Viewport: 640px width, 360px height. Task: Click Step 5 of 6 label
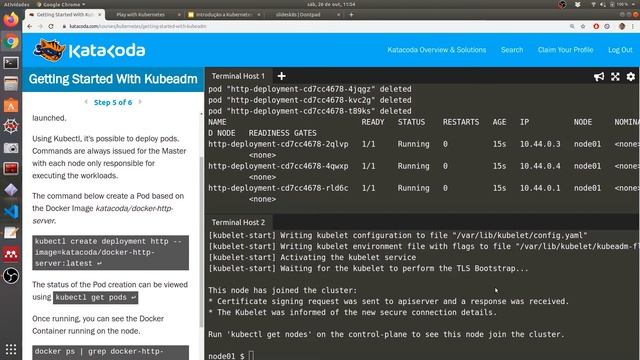pos(113,102)
